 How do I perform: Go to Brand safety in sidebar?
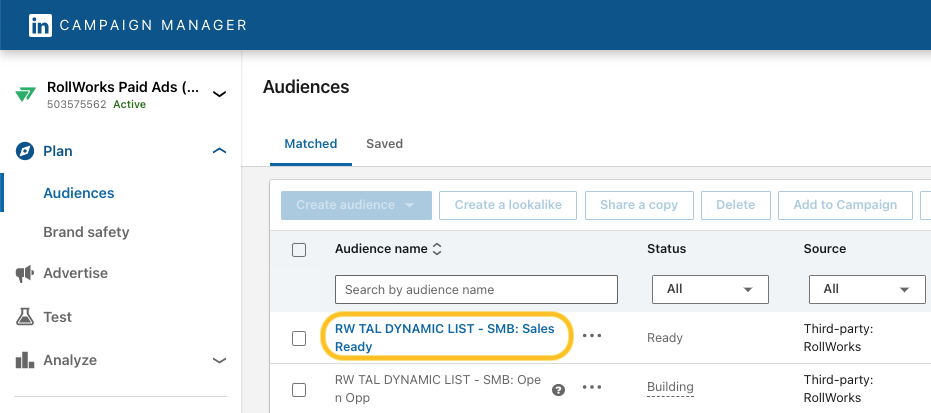click(86, 232)
